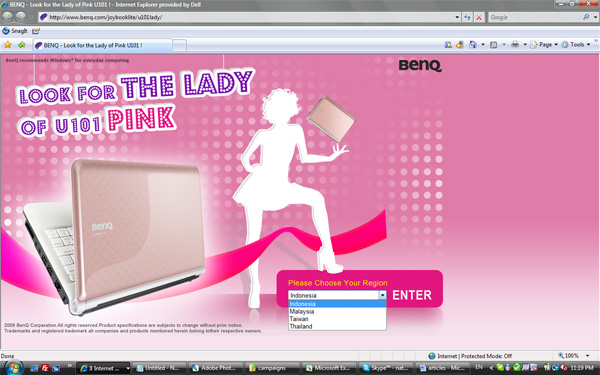Click the ENTER button

[412, 295]
